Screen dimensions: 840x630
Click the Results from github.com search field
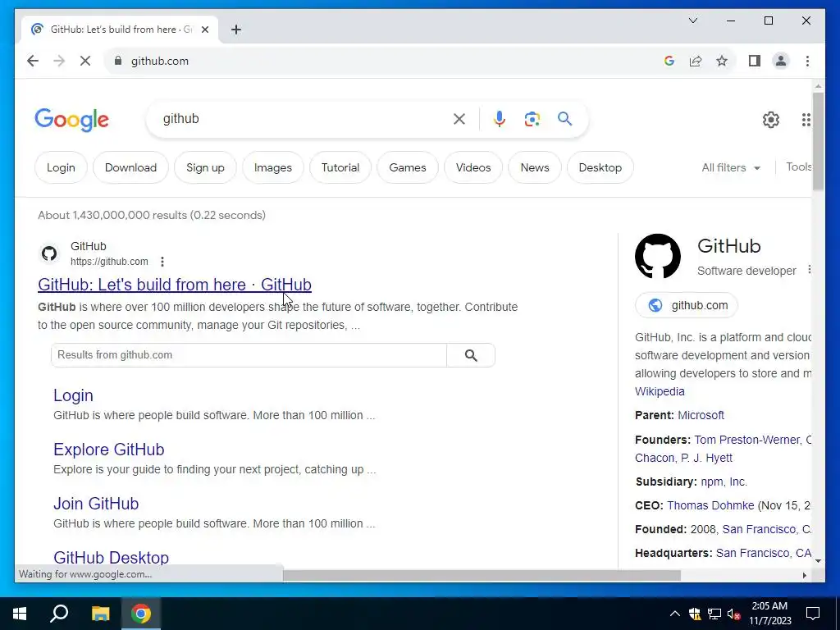(249, 355)
